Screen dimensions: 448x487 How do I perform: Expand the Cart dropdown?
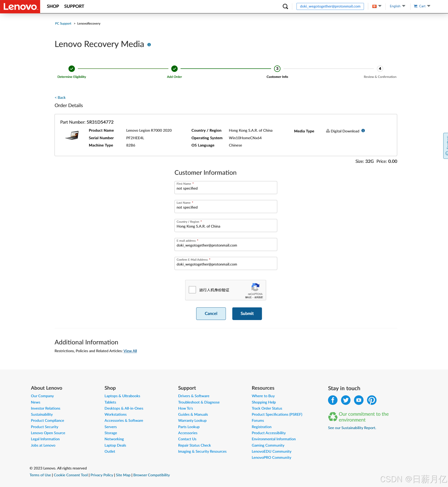click(x=422, y=6)
